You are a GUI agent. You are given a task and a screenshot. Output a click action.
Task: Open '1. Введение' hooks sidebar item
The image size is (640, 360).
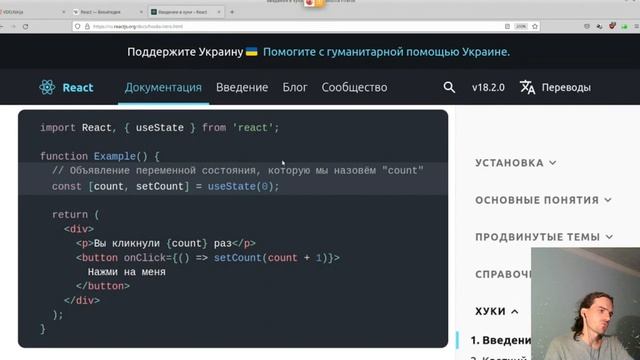click(x=501, y=340)
